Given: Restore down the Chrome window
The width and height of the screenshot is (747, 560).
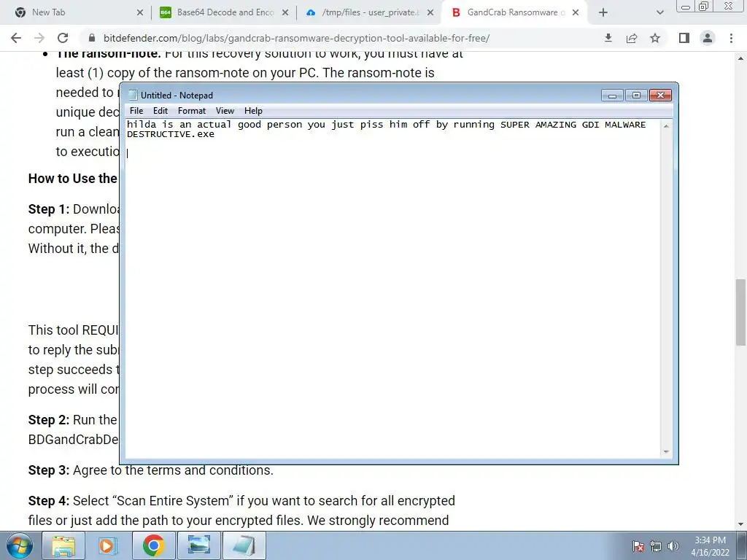Looking at the screenshot, I should [703, 6].
